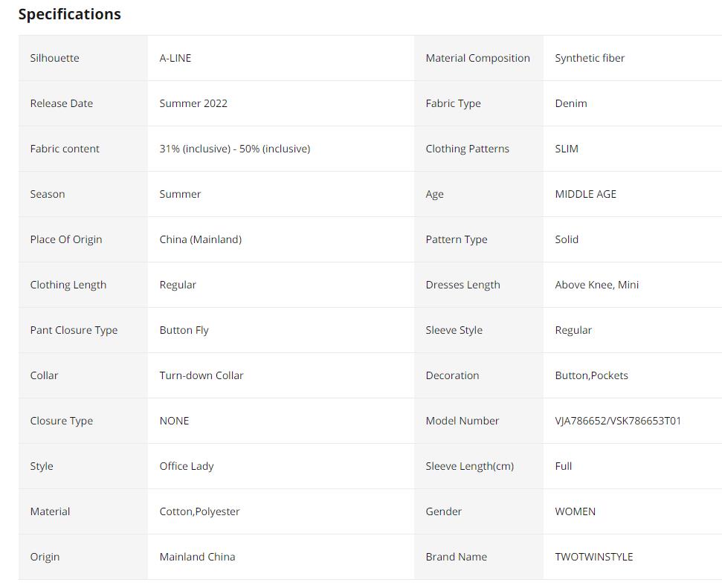The width and height of the screenshot is (722, 588).
Task: Click the Fabric content percentage value
Action: tap(234, 149)
